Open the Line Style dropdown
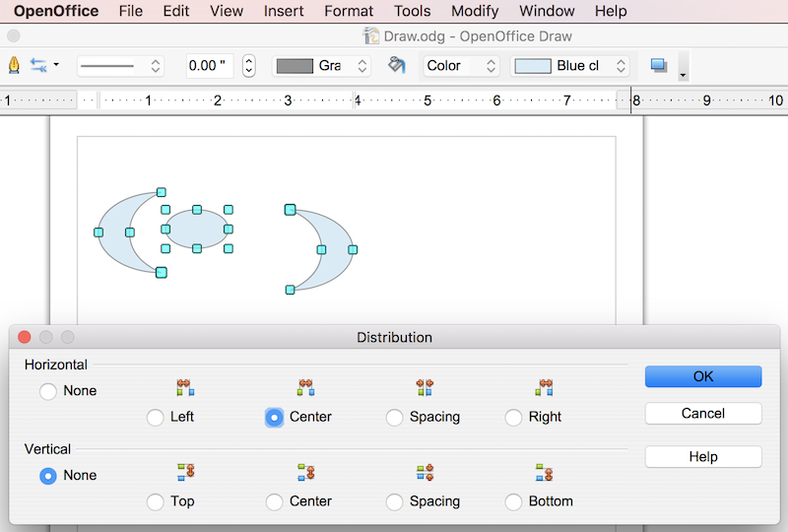The image size is (788, 532). pos(120,66)
